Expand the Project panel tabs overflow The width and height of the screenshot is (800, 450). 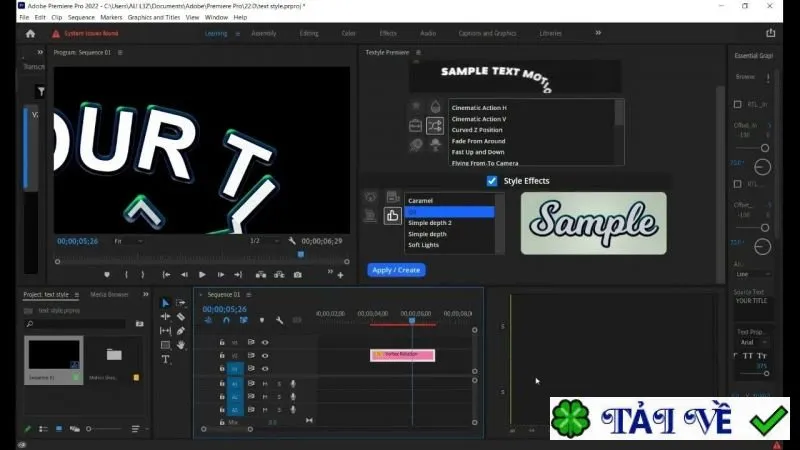point(146,294)
